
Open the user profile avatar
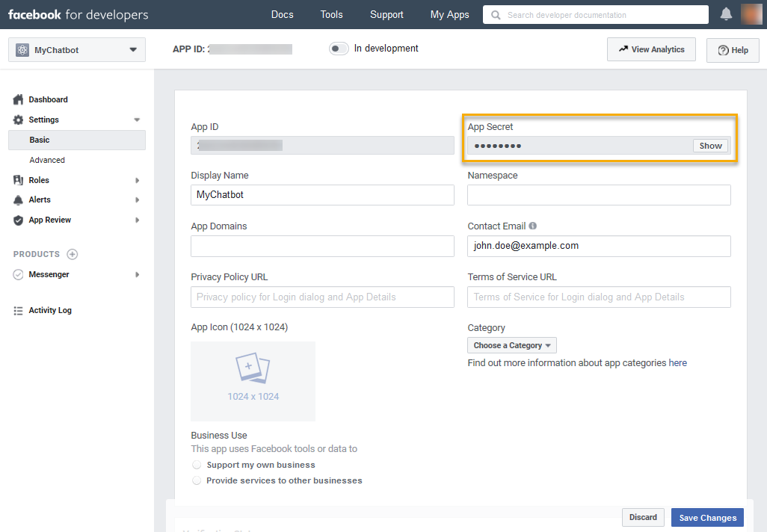click(751, 14)
